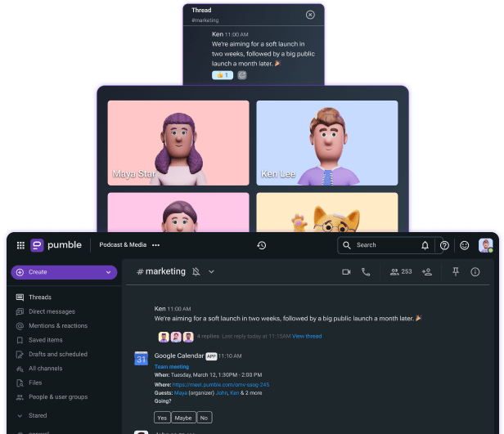Open the apps grid icon beside pumble logo
504x434 pixels.
click(x=20, y=245)
